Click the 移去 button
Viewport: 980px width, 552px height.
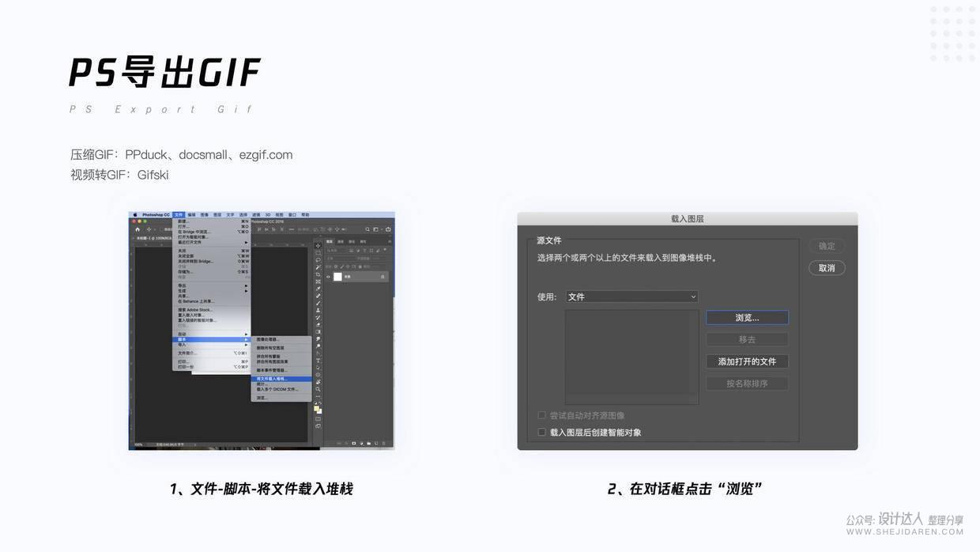tap(747, 339)
